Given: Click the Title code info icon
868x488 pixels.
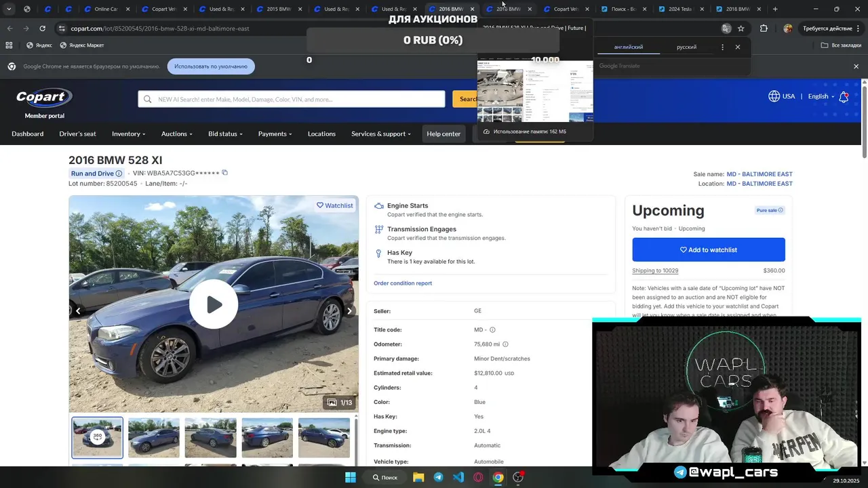Looking at the screenshot, I should pyautogui.click(x=492, y=330).
